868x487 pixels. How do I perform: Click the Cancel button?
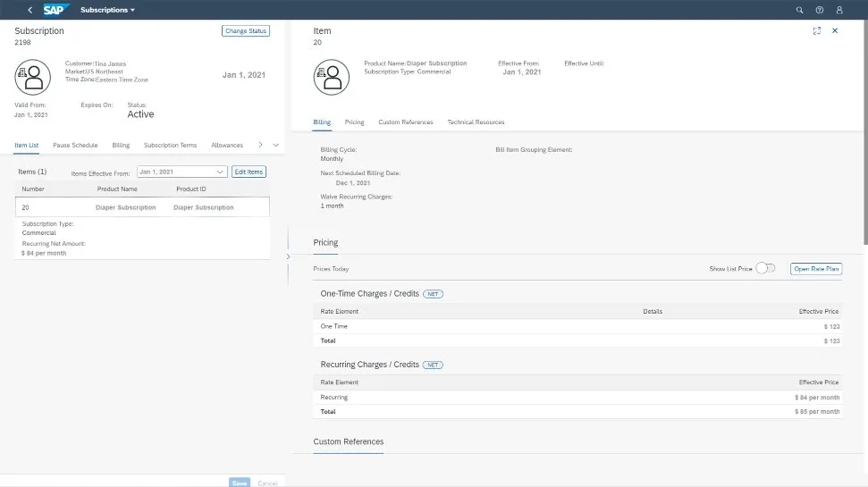coord(267,483)
